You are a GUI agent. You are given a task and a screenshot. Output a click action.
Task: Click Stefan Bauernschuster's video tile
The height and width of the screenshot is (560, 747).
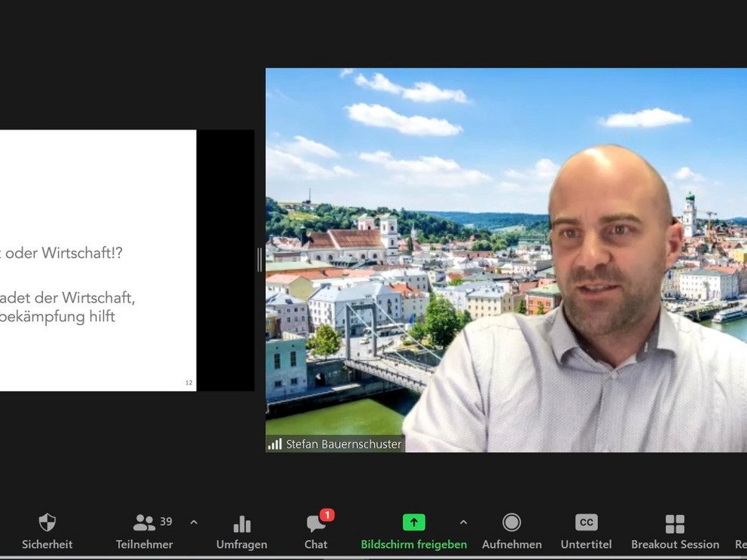tap(506, 260)
